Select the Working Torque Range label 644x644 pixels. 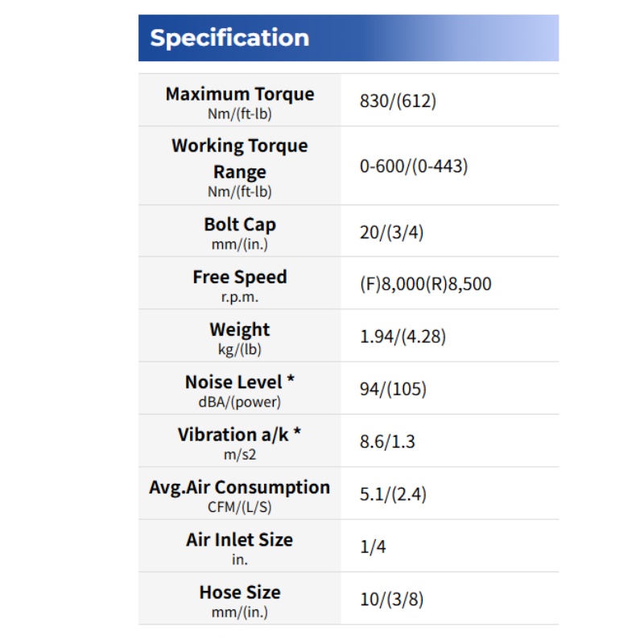point(240,159)
